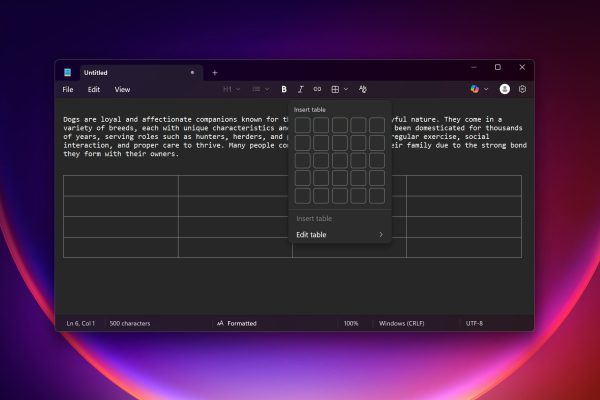
Task: Open the File menu
Action: 68,89
